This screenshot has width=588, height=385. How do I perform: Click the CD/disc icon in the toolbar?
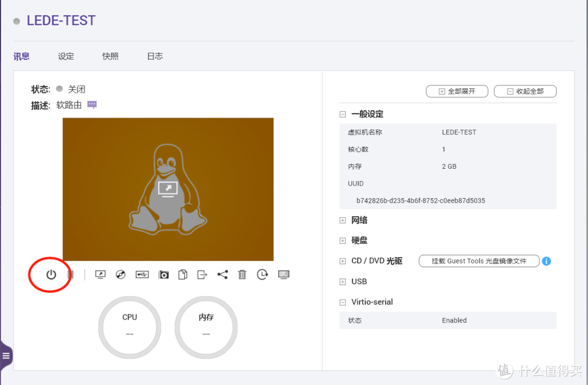[x=120, y=274]
